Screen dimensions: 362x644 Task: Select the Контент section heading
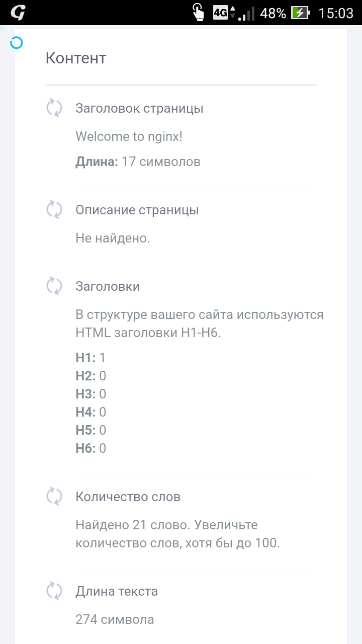point(76,58)
